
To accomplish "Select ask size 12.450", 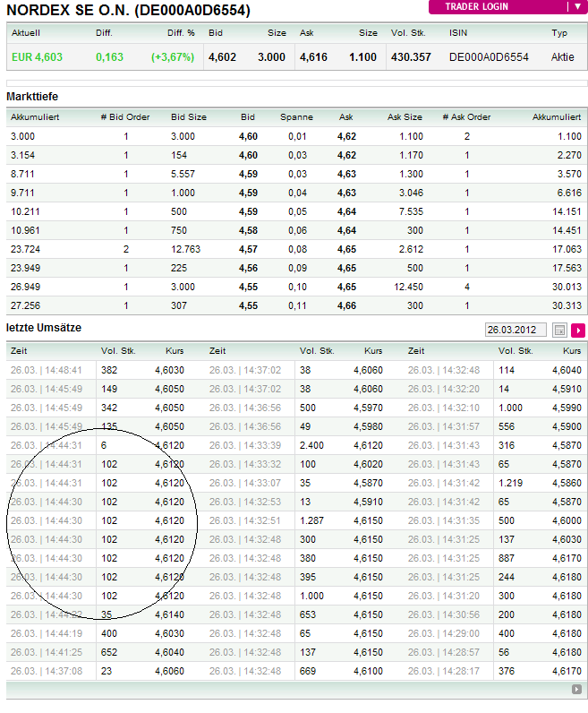I will [408, 288].
